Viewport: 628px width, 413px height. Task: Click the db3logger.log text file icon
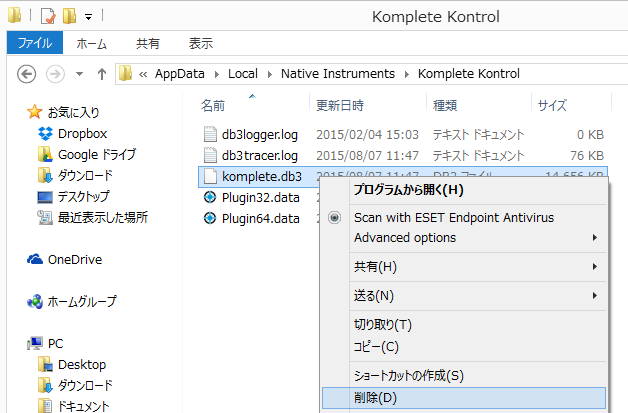click(x=210, y=134)
